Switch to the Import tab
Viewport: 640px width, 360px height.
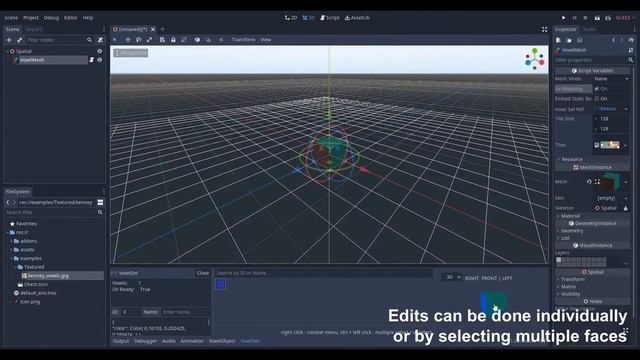(x=33, y=29)
